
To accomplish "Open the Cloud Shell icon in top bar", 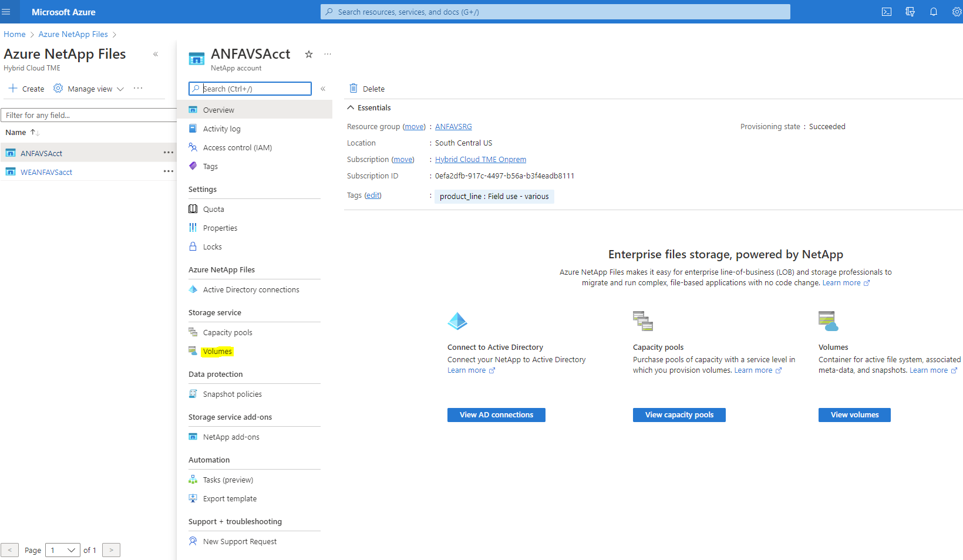I will (x=887, y=12).
